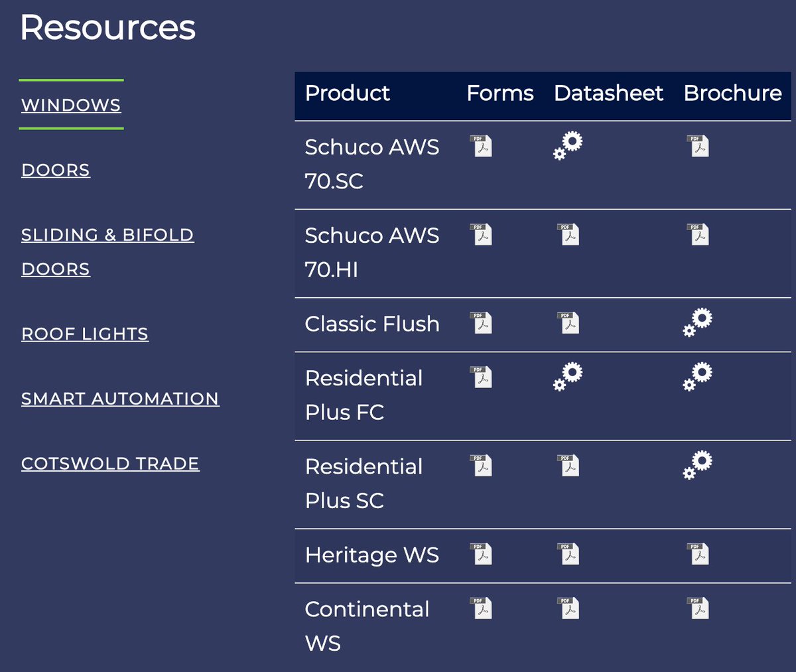Click Datasheet gears icon for Schuco AWS 70.SC
796x672 pixels.
(568, 146)
